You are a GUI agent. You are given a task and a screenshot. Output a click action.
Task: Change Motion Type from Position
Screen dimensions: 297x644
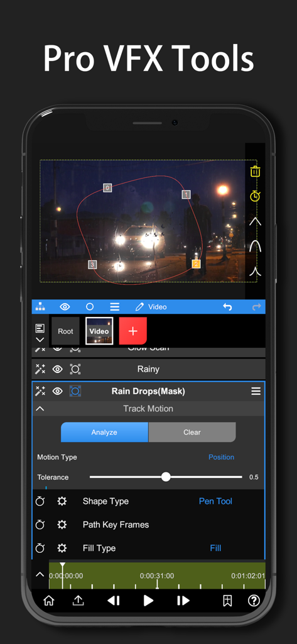221,457
